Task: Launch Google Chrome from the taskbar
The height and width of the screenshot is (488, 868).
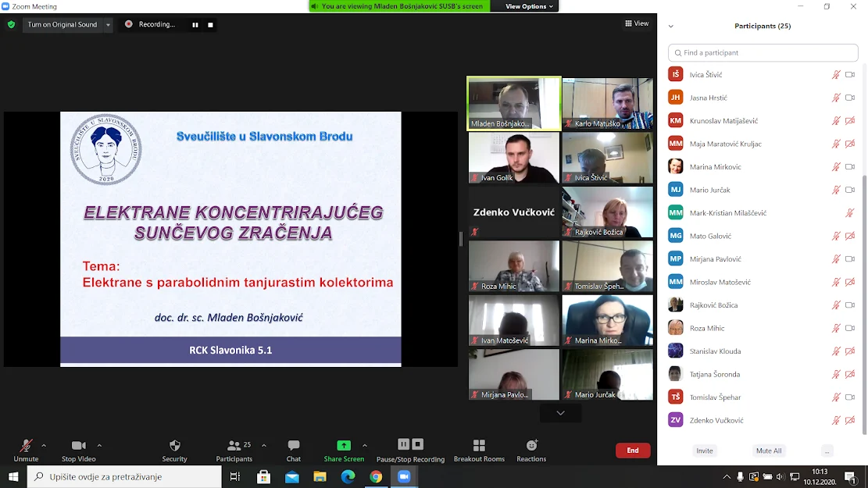Action: click(x=376, y=476)
